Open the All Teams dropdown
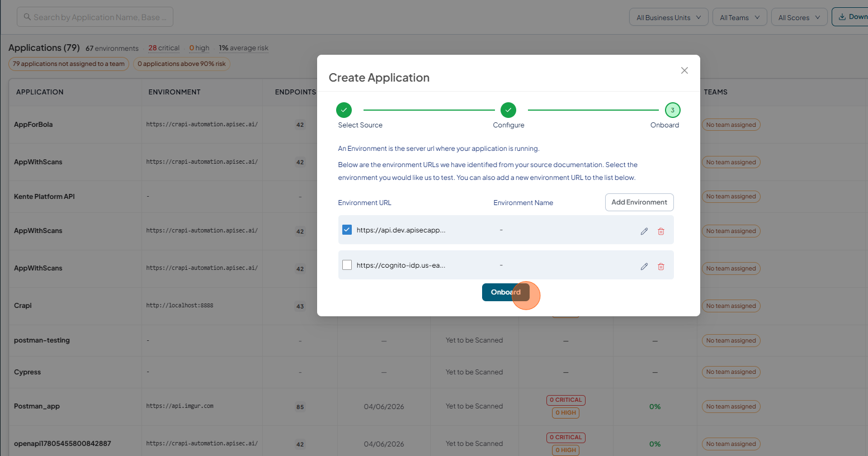868x456 pixels. click(x=739, y=17)
